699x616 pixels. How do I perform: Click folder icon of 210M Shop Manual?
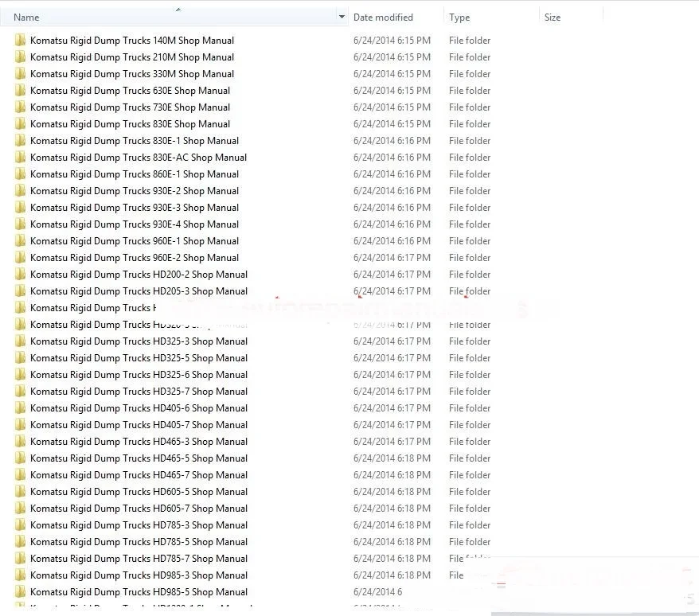click(20, 57)
